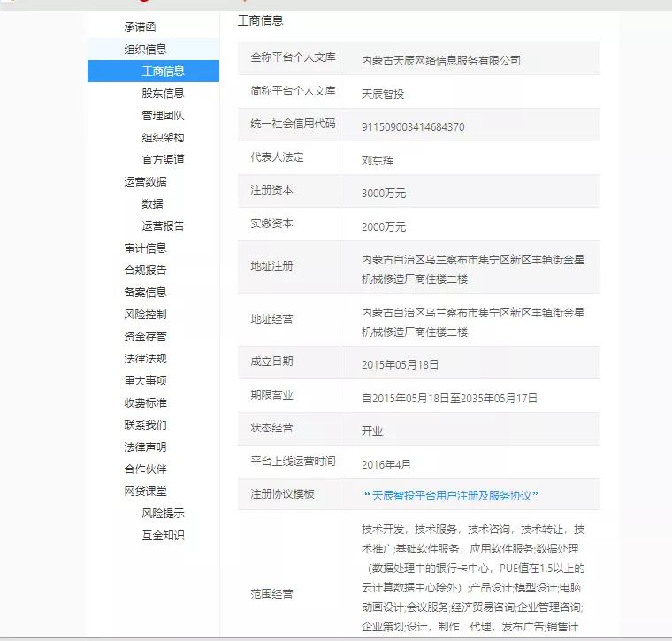Viewport: 672px width, 641px height.
Task: Open the 承诺函 sidebar item
Action: (140, 27)
